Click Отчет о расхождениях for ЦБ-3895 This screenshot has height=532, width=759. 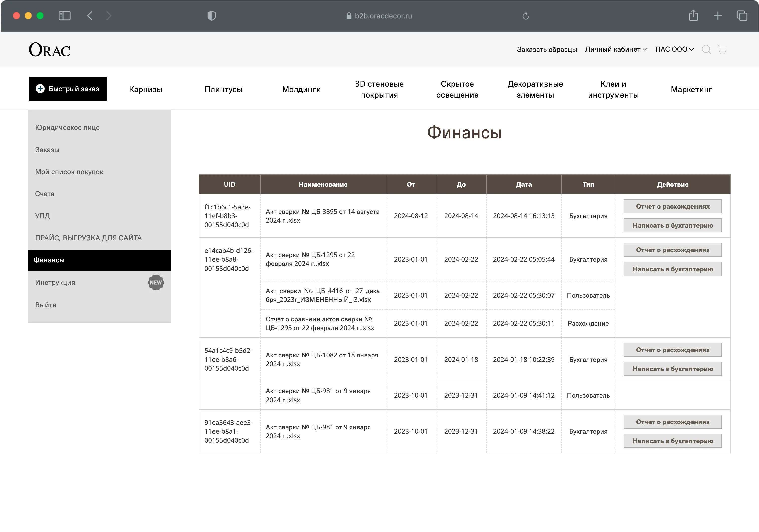[672, 206]
